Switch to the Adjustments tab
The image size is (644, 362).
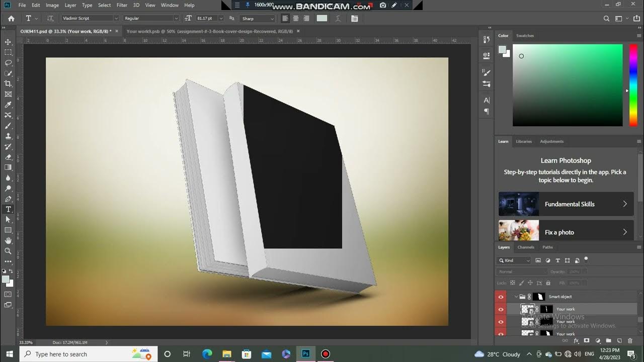coord(551,141)
